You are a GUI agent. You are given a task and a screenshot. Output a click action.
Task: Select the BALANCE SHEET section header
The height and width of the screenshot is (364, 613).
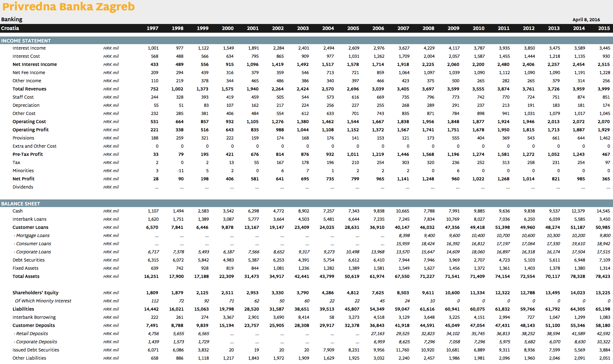[20, 204]
